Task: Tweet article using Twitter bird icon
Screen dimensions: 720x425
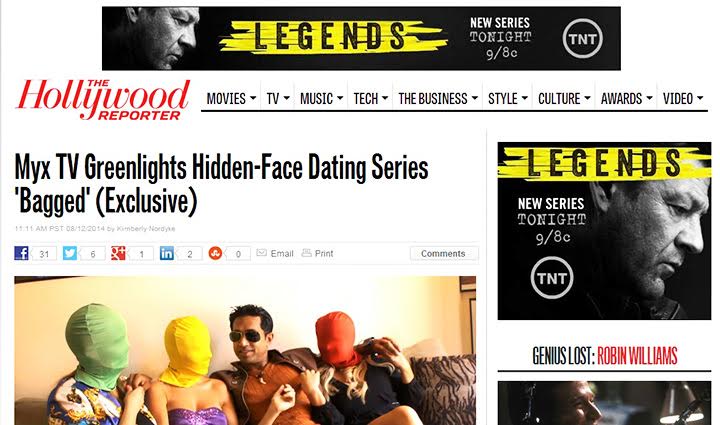Action: click(70, 253)
